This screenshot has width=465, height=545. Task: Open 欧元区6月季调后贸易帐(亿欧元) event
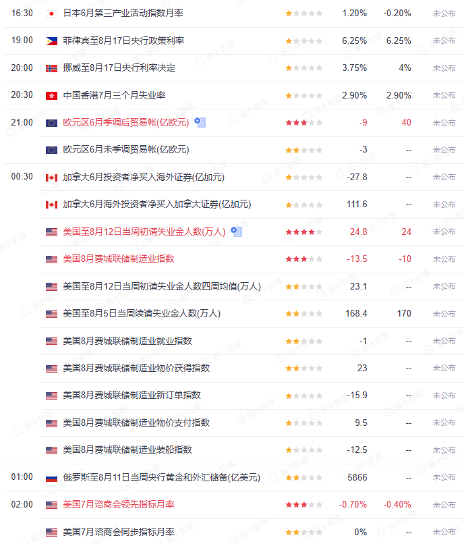pyautogui.click(x=126, y=122)
